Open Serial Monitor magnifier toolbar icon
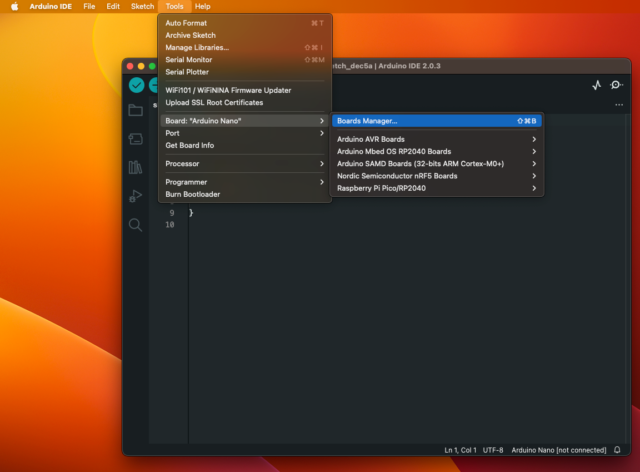Screen dimensions: 640x472 point(617,85)
